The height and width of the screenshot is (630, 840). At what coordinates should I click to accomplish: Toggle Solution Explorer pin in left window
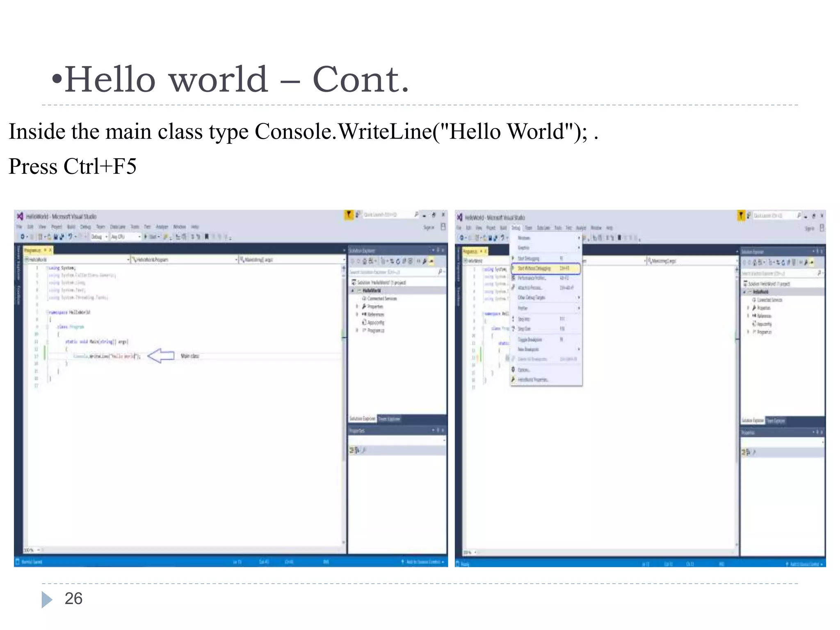(x=438, y=250)
